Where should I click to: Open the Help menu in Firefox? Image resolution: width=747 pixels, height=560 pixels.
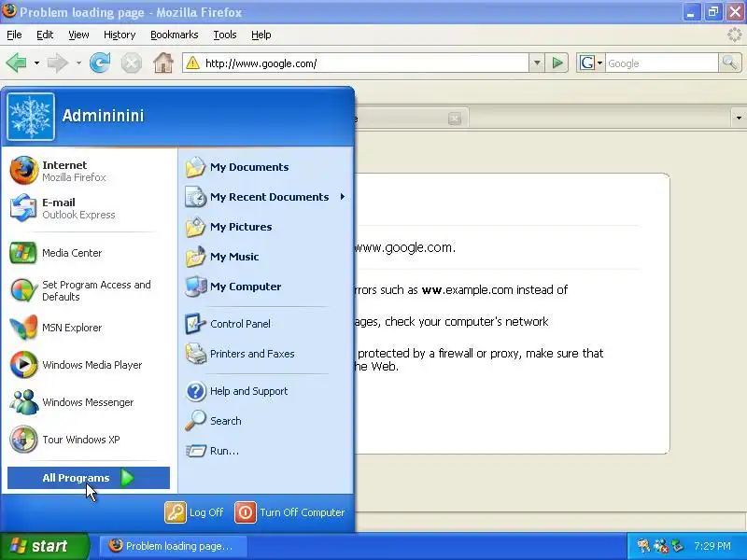pyautogui.click(x=261, y=35)
